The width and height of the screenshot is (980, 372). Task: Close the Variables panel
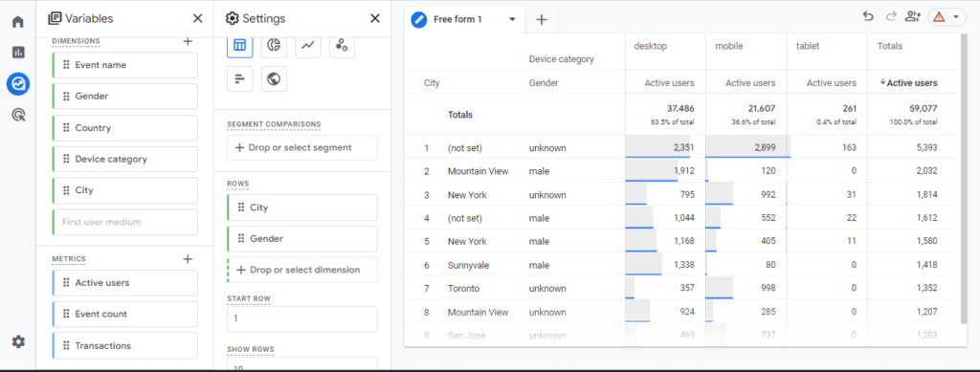pos(197,19)
